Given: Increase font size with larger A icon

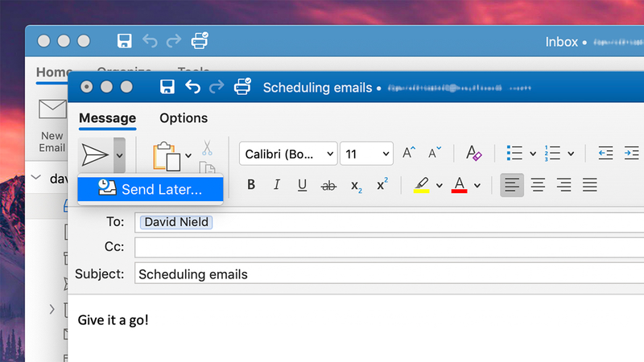Looking at the screenshot, I should click(x=408, y=153).
